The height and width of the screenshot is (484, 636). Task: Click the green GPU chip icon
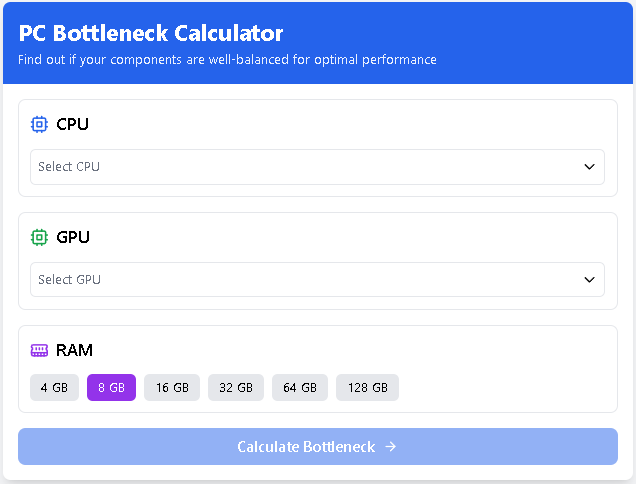(39, 237)
